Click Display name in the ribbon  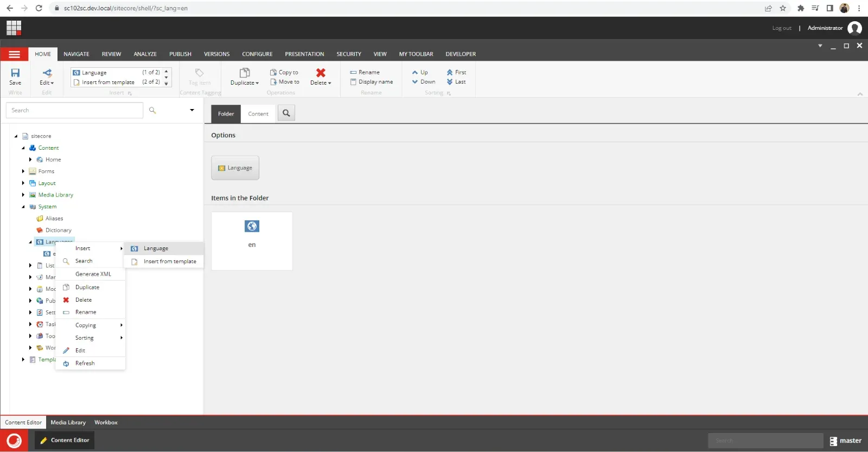click(x=372, y=82)
